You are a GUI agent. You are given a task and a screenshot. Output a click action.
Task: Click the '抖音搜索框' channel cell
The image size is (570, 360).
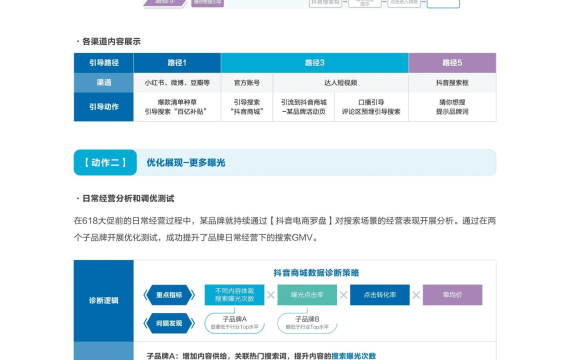click(452, 83)
